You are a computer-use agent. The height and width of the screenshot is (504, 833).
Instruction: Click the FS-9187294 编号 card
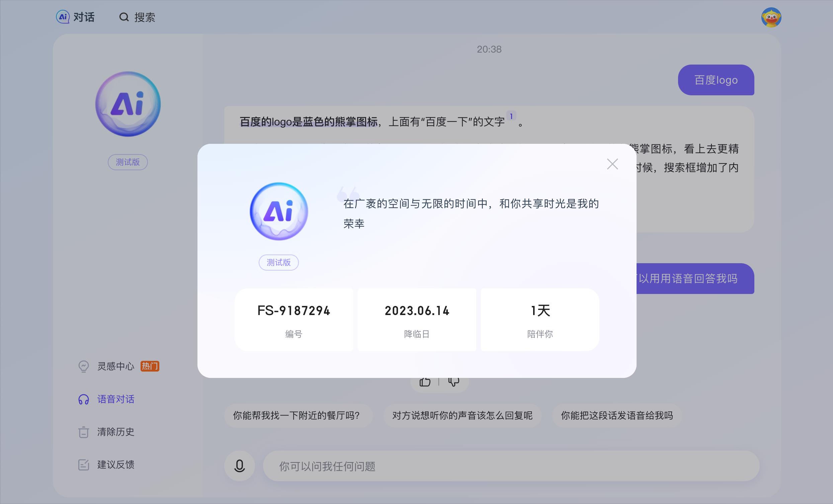coord(294,319)
